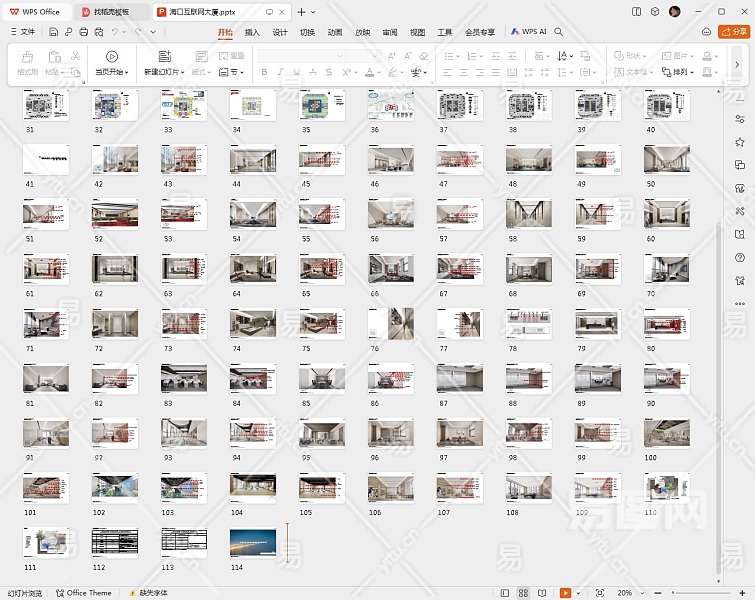Click the 缺失字体 missing fonts notice
Image resolution: width=755 pixels, height=600 pixels.
(x=152, y=593)
